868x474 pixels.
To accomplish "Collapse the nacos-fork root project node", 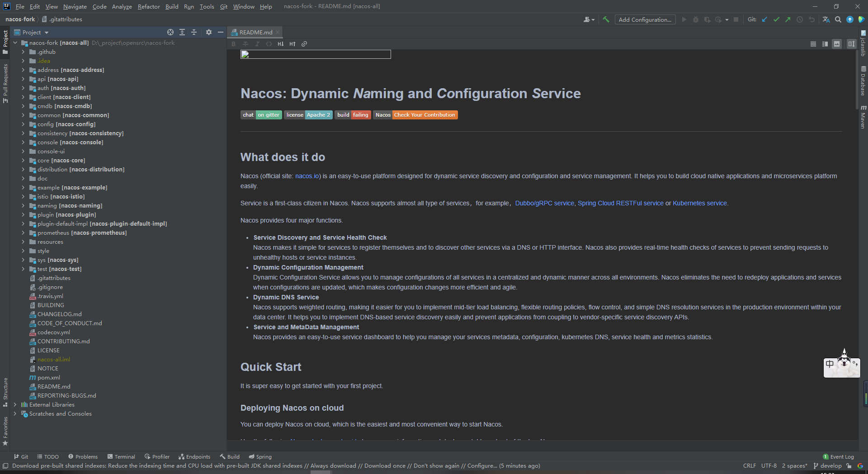I will 15,43.
